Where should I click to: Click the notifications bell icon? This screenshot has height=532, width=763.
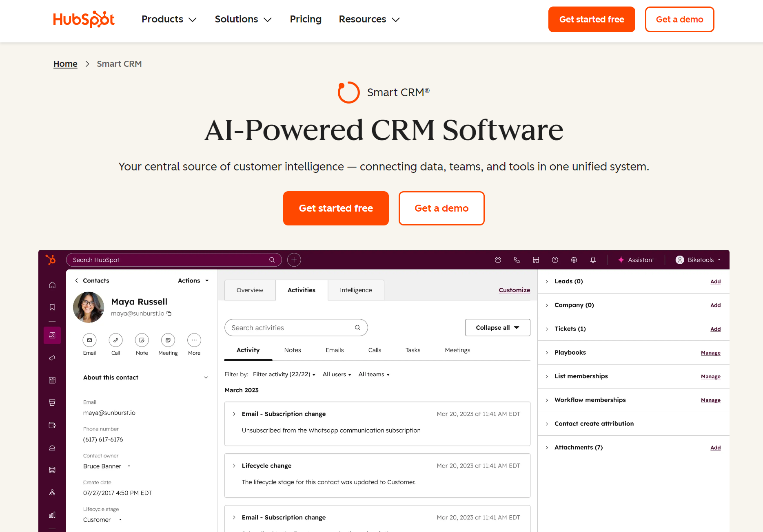coord(593,260)
